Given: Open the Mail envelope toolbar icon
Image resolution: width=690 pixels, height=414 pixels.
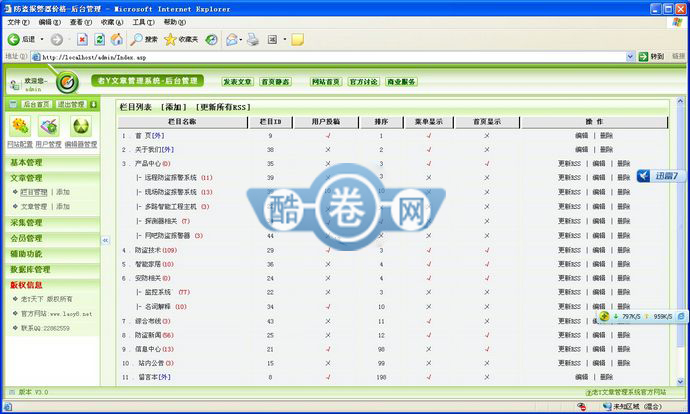Looking at the screenshot, I should coord(232,40).
